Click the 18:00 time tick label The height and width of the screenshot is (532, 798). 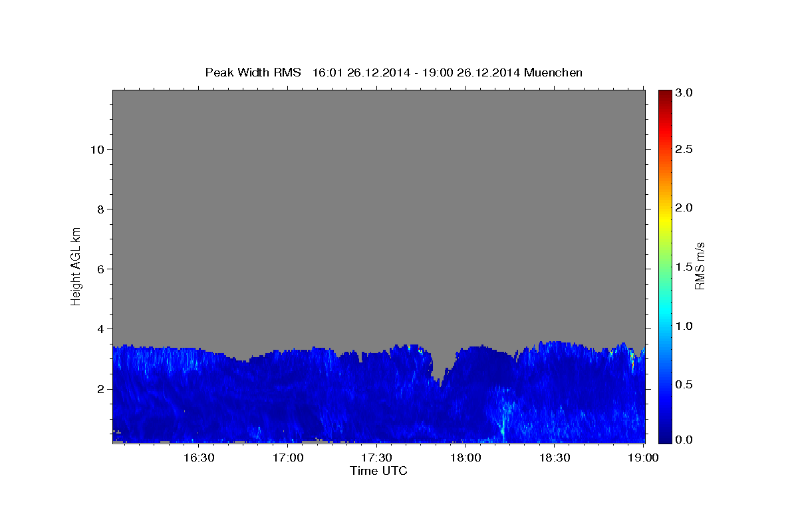[x=466, y=458]
